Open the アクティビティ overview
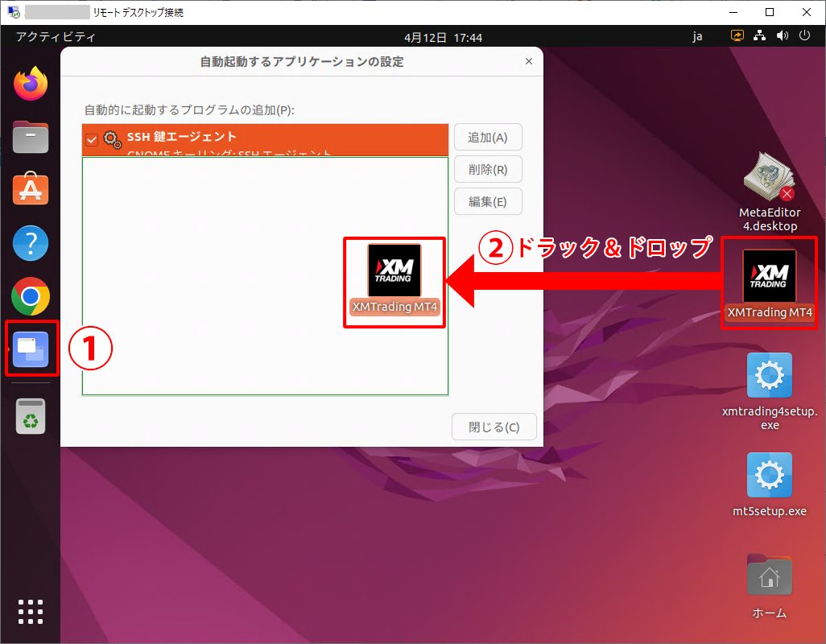Image resolution: width=826 pixels, height=644 pixels. pos(56,37)
